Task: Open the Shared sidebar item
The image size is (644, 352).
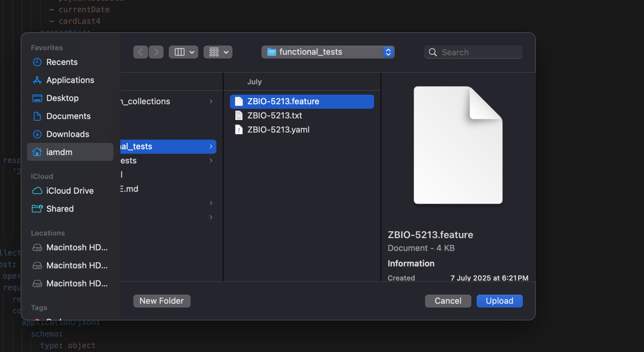Action: tap(60, 209)
